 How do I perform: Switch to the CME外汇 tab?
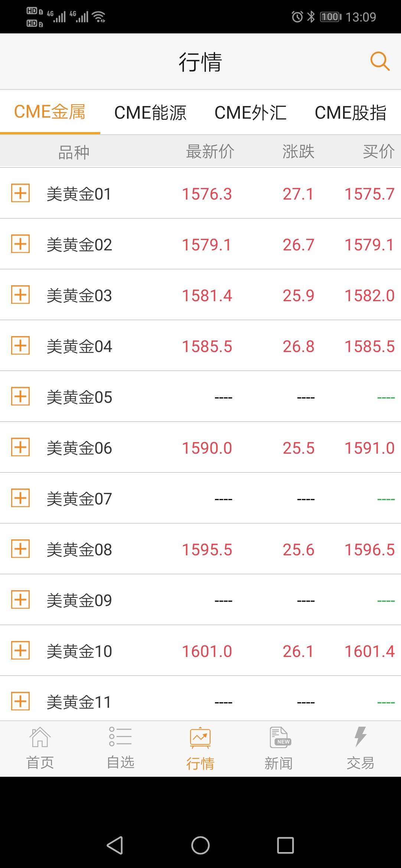click(x=251, y=112)
